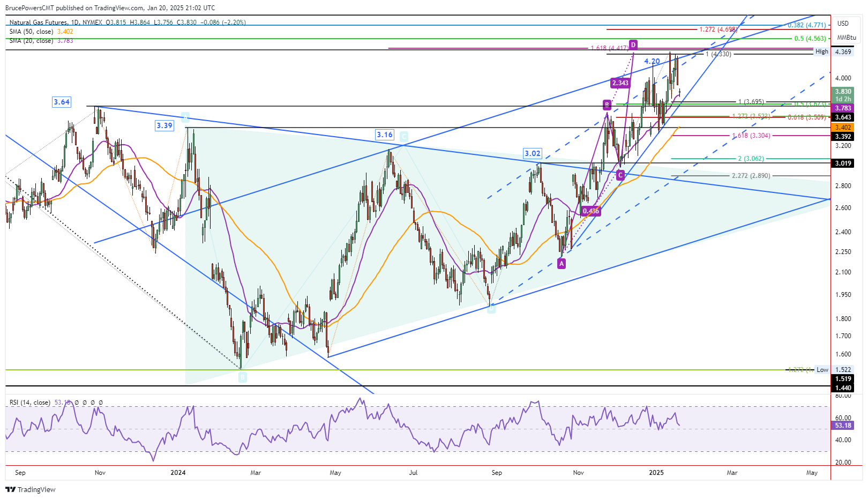868x499 pixels.
Task: Click the 0.382 (4.771) Fibonacci label
Action: tap(806, 25)
